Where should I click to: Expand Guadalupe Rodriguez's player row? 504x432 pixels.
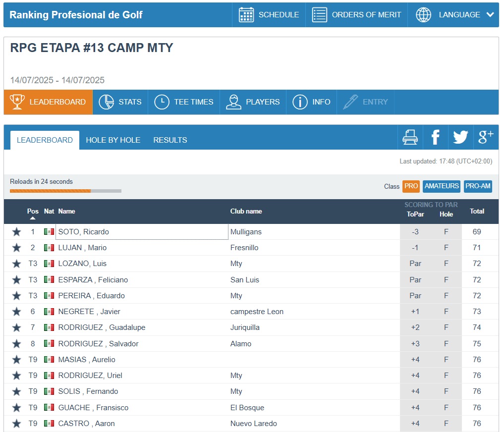tap(102, 327)
